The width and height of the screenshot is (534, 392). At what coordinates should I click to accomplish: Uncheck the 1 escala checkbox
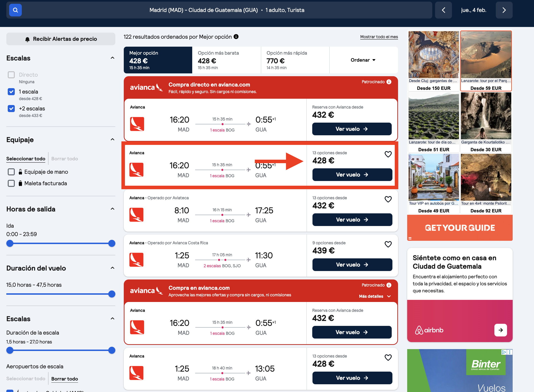point(11,92)
